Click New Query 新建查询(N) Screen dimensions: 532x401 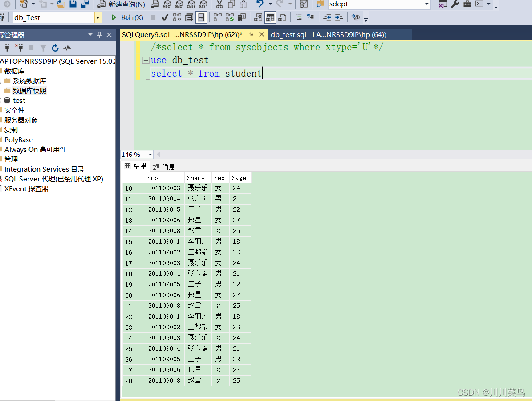coord(122,4)
